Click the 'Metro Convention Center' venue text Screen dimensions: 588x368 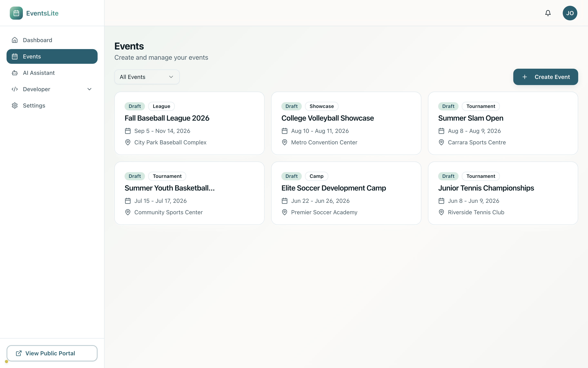tap(324, 142)
